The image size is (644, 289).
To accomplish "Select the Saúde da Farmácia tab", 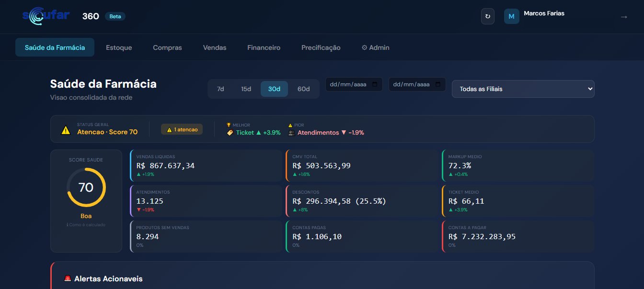I will coord(55,47).
